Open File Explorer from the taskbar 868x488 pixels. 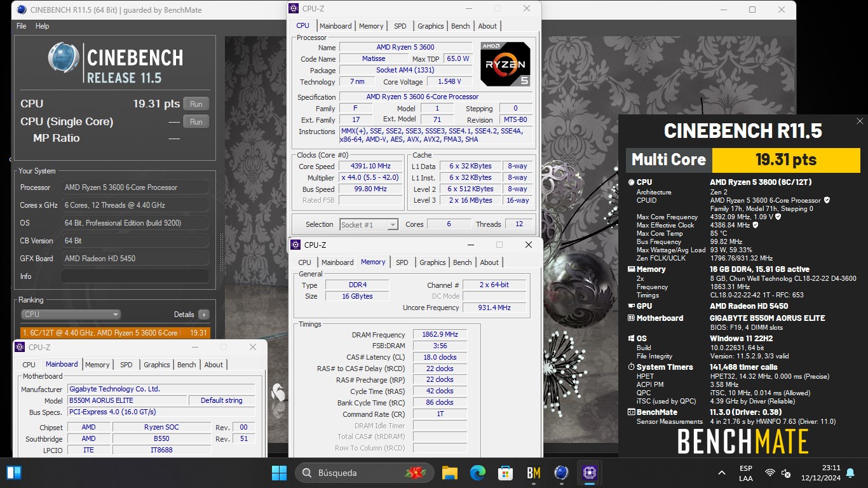pyautogui.click(x=450, y=473)
